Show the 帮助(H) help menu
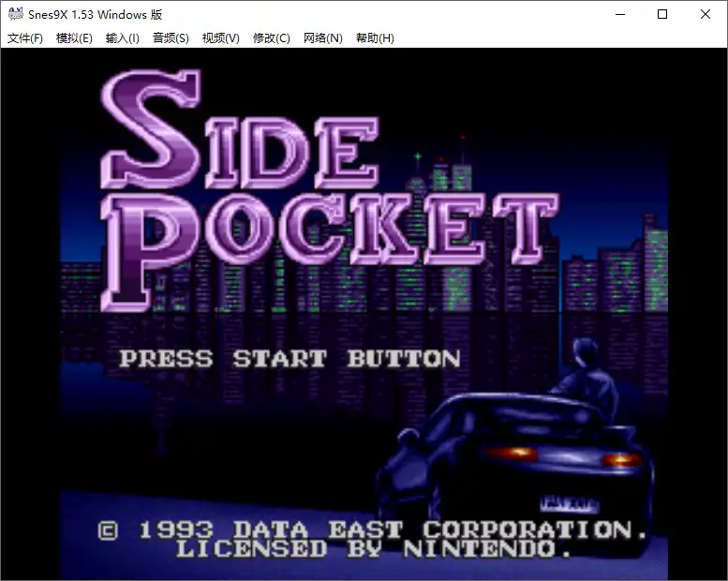Screen dimensions: 728x581 tap(375, 38)
